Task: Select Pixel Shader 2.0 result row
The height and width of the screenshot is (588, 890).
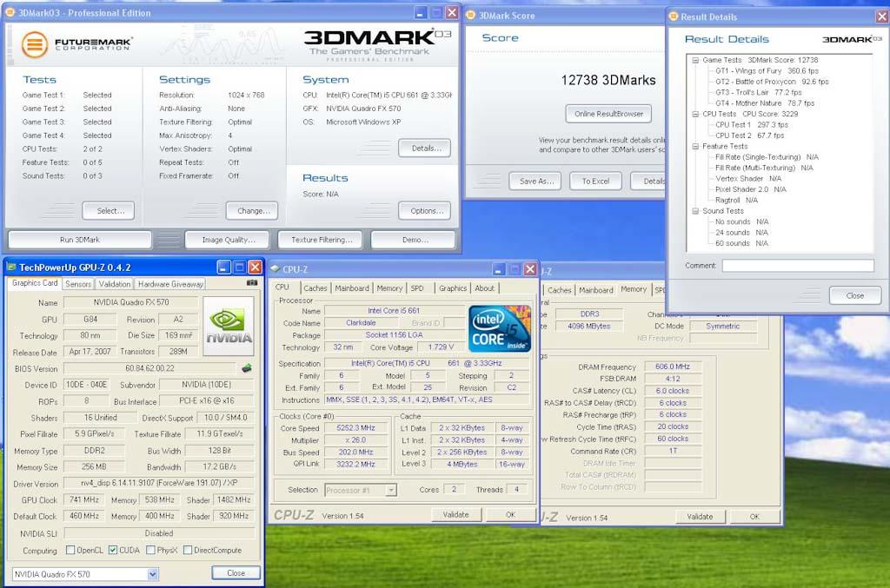Action: coord(750,189)
